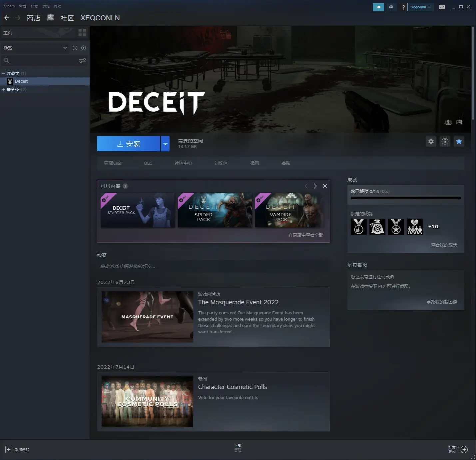Open The Masquerade Event 2022 post
Screen dimensions: 476x460
[213, 317]
